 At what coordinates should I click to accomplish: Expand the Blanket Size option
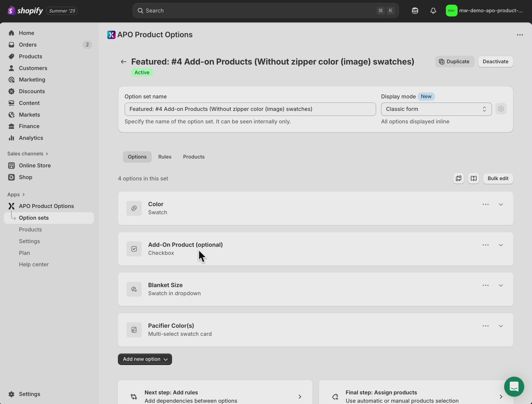coord(501,285)
